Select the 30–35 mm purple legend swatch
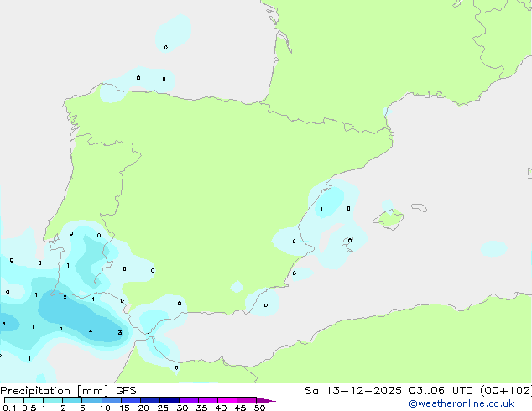Image resolution: width=532 pixels, height=411 pixels. [188, 400]
